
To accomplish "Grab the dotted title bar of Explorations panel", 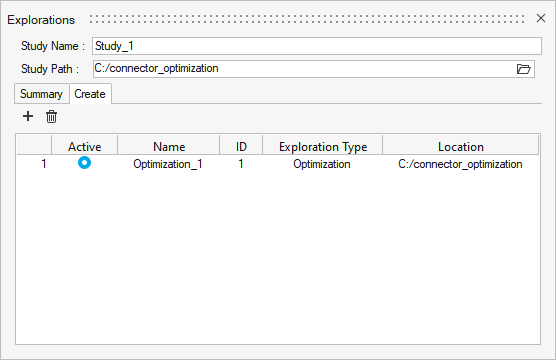I will coord(307,19).
